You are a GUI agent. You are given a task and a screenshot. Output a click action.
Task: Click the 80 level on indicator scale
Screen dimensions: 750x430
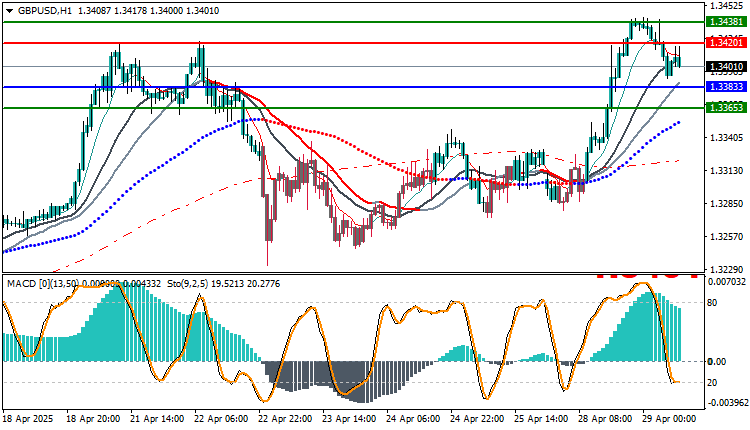[712, 303]
